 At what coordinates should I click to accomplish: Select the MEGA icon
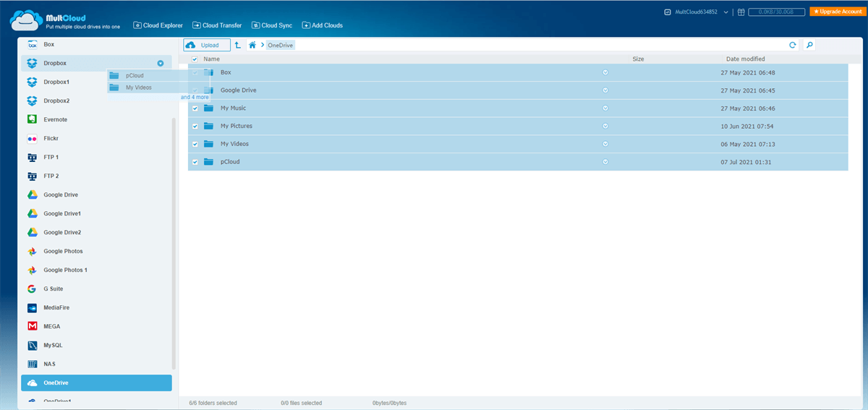(x=32, y=326)
